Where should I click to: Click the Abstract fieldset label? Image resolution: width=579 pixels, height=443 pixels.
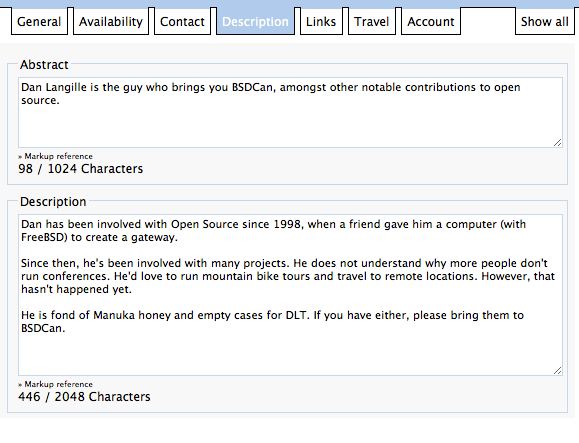(44, 65)
